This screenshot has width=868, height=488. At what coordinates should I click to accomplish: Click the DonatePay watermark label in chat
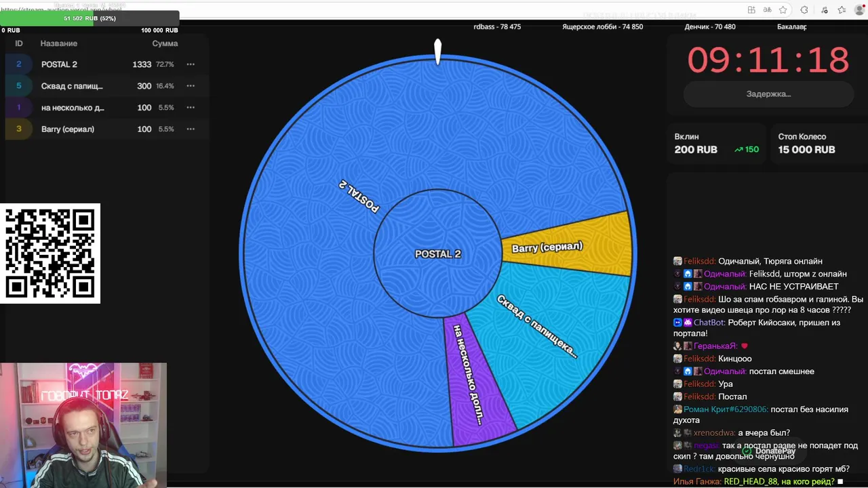(x=770, y=451)
